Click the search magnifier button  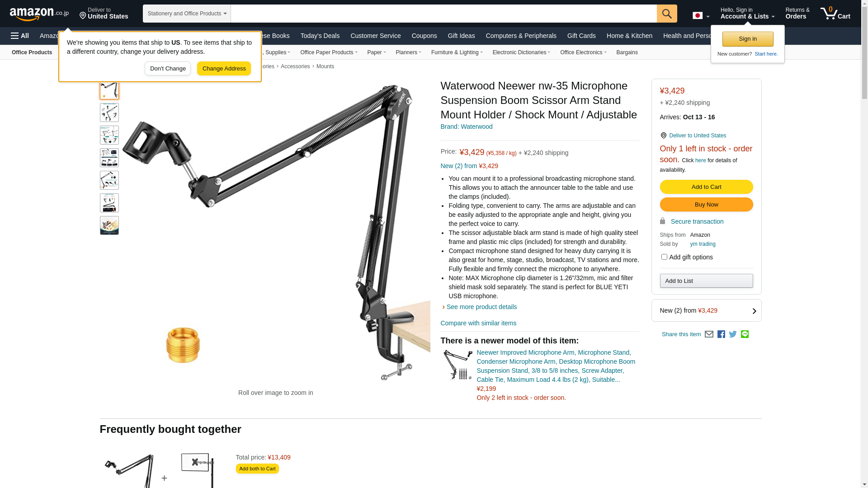click(x=666, y=14)
